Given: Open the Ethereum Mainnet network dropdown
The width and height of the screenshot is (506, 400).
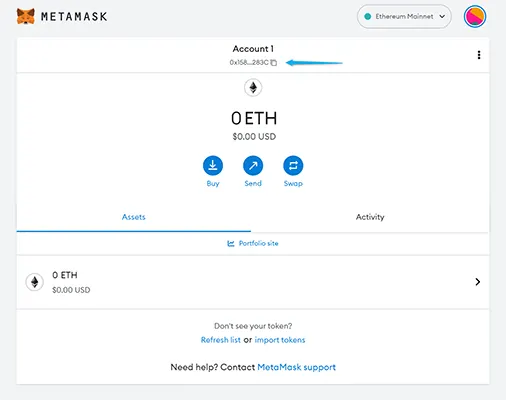Looking at the screenshot, I should point(404,16).
